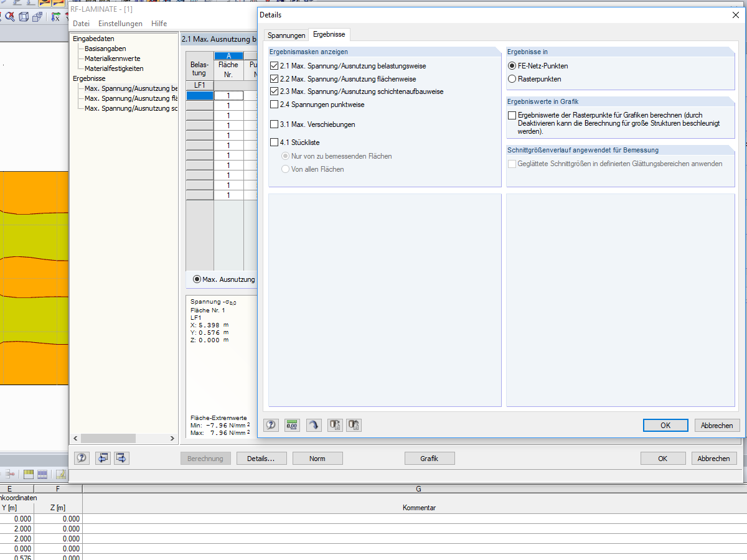Screen dimensions: 747x560
Task: Enable 4.1 Stückliste
Action: 275,142
